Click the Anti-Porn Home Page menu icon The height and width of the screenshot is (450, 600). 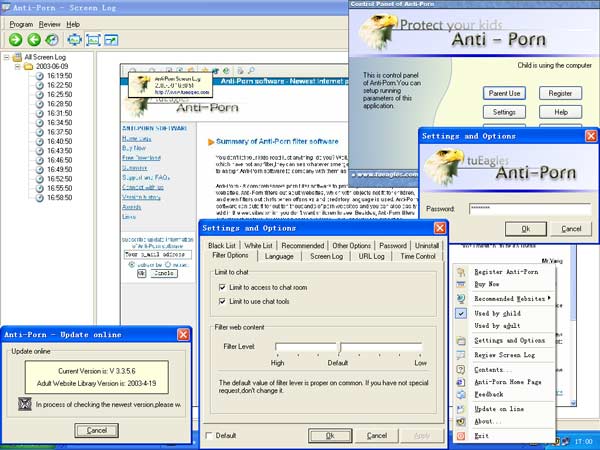[x=461, y=382]
